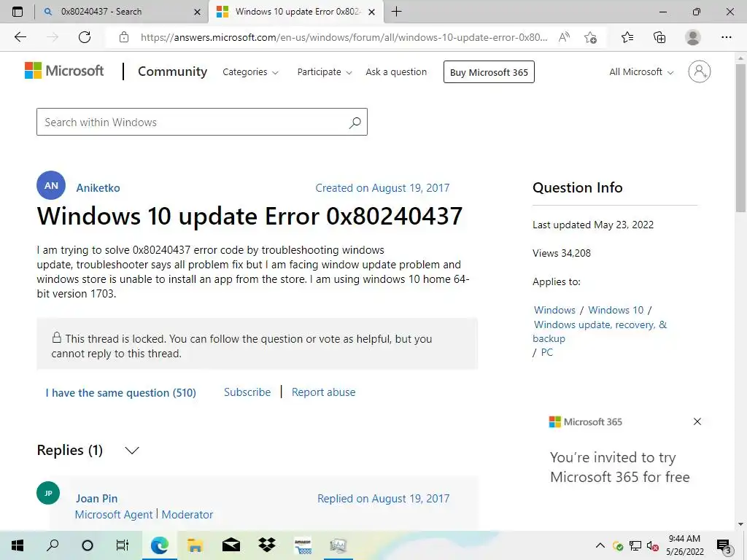
Task: Click the AN user avatar
Action: [x=51, y=186]
